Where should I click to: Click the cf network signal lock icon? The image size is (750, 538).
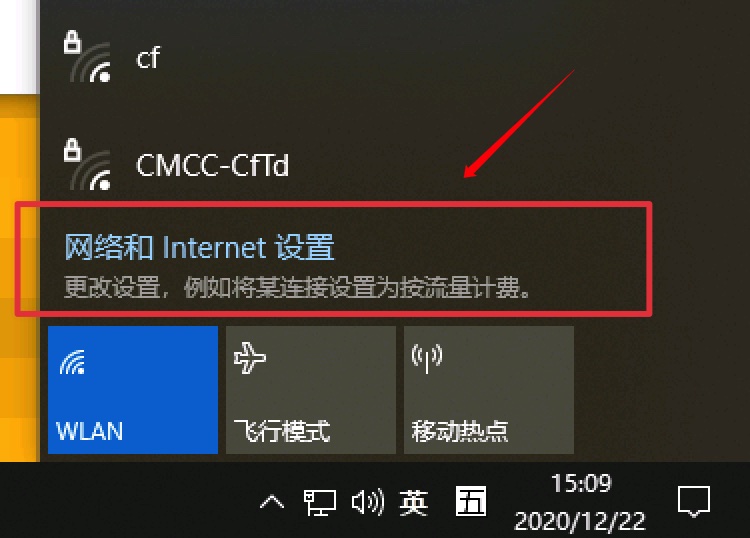point(88,56)
